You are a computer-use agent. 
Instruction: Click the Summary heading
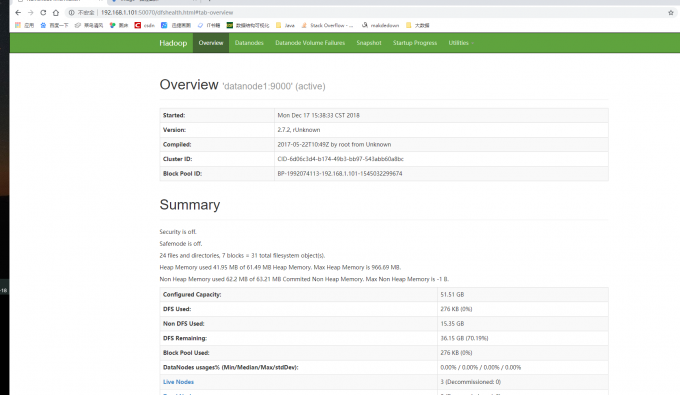[190, 205]
